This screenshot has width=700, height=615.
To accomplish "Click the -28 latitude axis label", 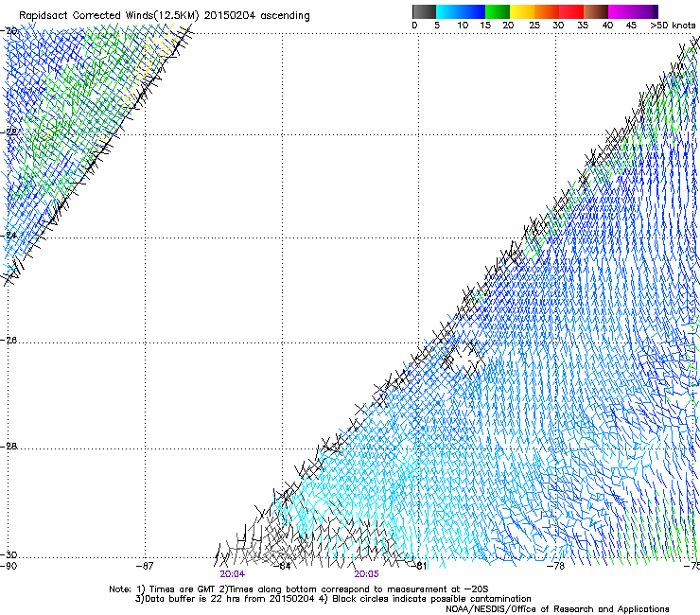I will pos(9,447).
